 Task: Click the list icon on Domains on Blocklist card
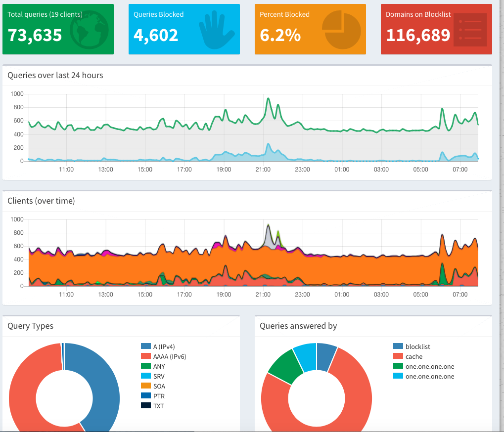467,31
